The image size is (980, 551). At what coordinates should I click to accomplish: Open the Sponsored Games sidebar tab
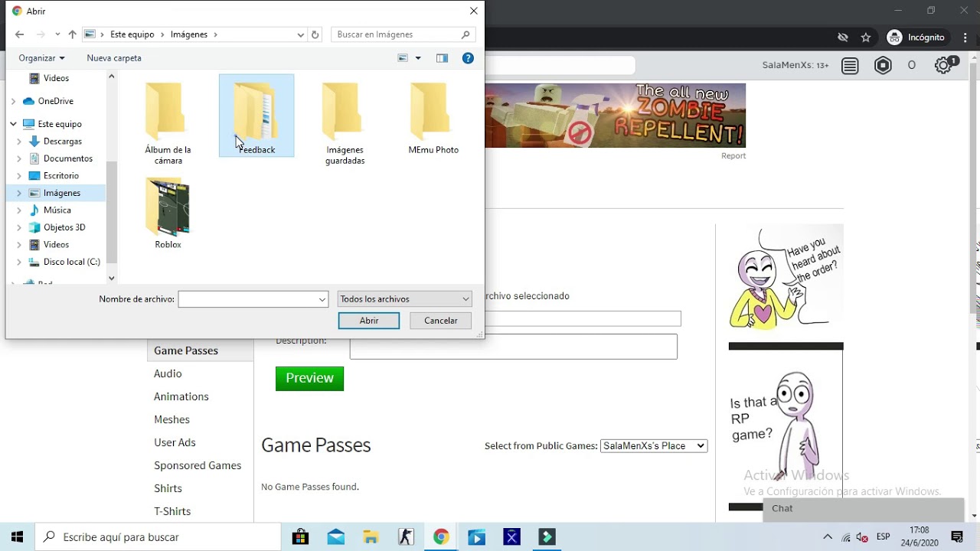coord(198,465)
